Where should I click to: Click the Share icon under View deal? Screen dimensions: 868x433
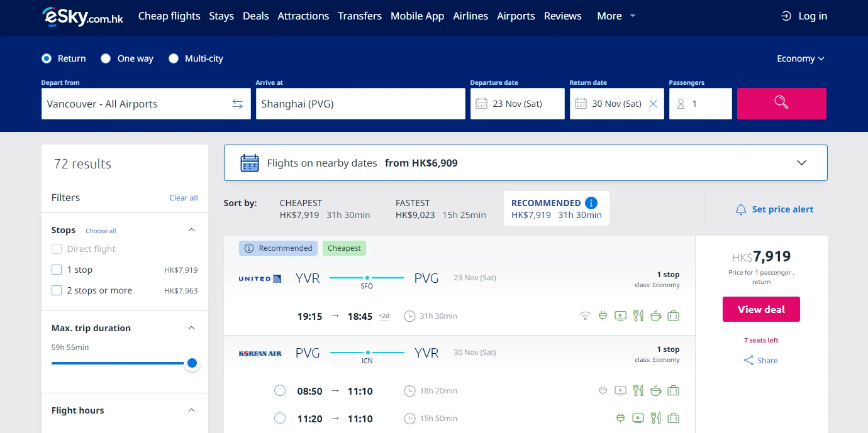748,360
